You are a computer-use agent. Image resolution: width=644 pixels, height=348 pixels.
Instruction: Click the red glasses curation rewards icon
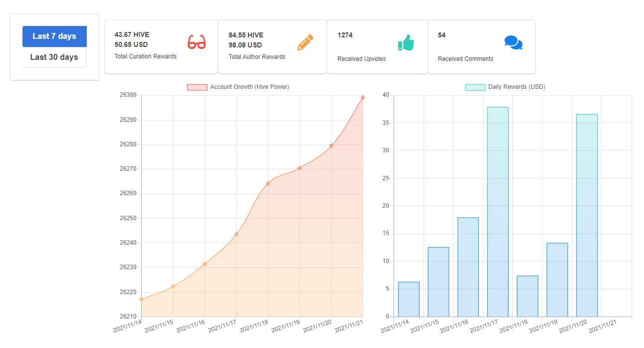tap(197, 42)
